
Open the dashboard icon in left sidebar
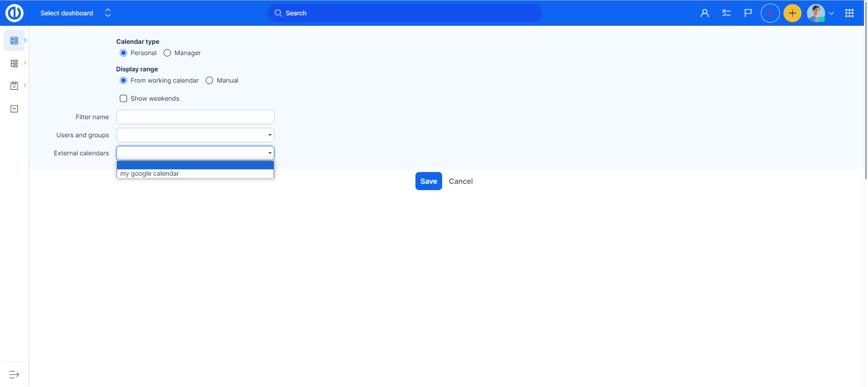point(14,41)
